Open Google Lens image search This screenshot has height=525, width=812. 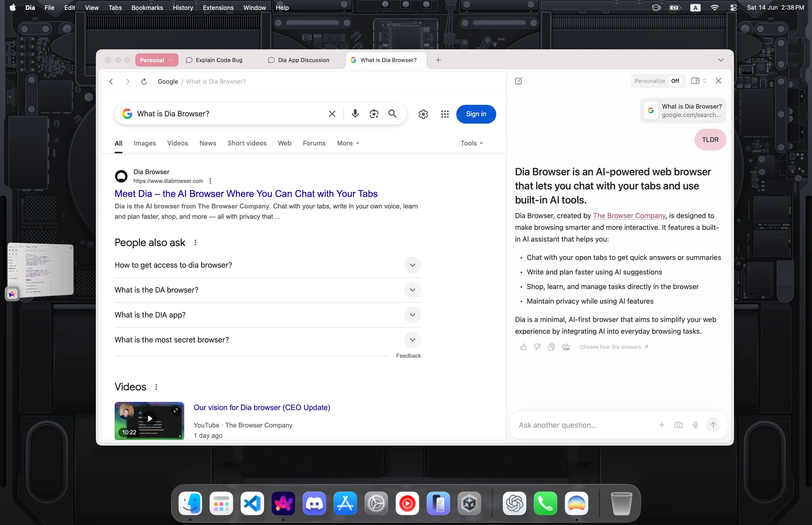pos(374,114)
